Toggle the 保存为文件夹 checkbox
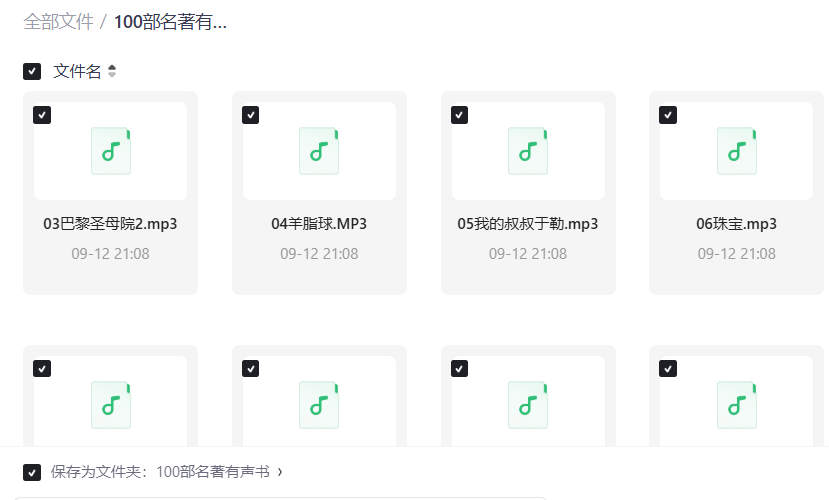Viewport: 829px width, 500px height. pos(32,472)
